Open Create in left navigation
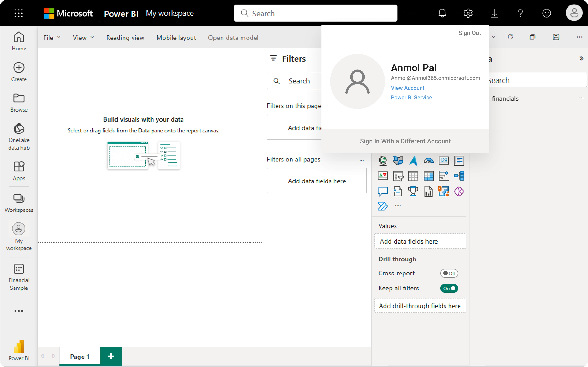The width and height of the screenshot is (588, 367). (19, 72)
